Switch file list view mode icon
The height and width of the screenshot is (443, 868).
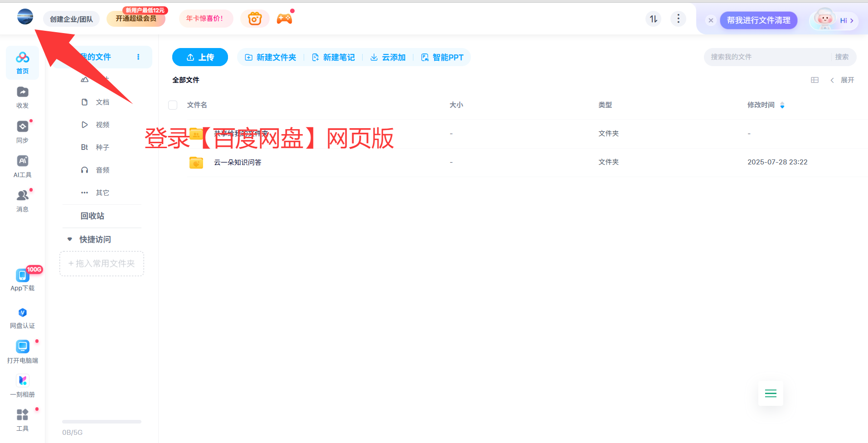815,80
